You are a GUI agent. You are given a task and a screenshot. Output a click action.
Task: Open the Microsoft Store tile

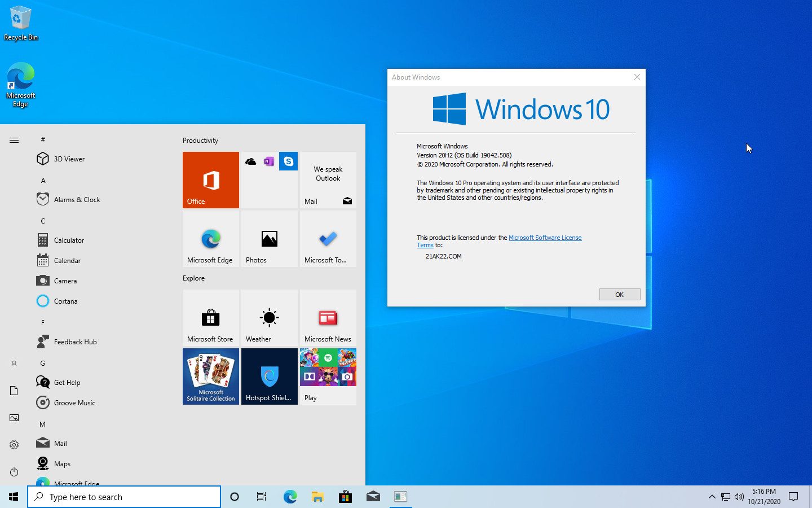pyautogui.click(x=211, y=318)
